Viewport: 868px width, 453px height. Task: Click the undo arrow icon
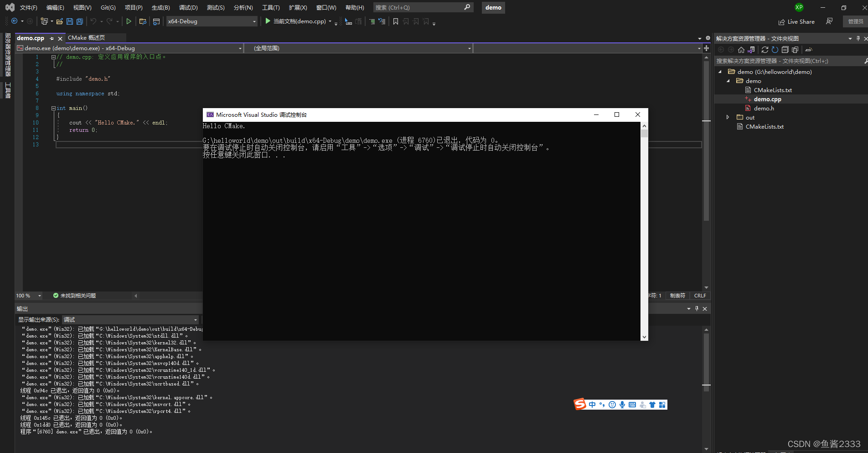pos(93,21)
